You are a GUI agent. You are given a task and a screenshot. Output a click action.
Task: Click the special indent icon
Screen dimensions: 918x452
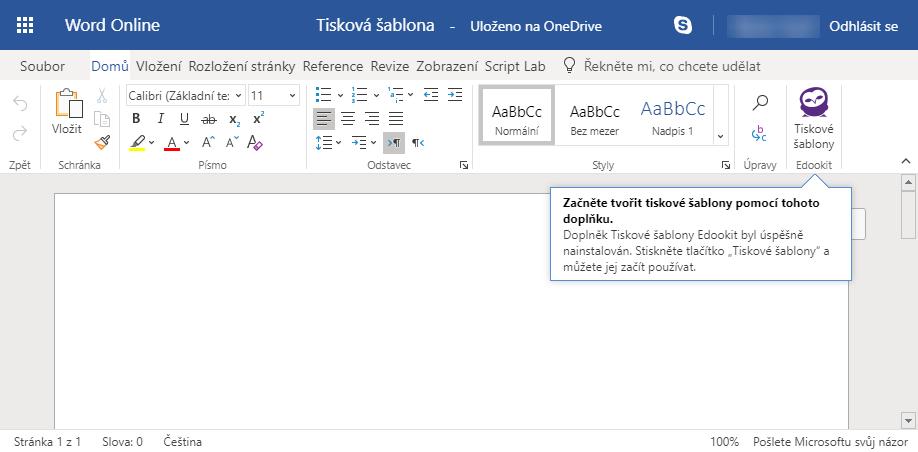359,143
